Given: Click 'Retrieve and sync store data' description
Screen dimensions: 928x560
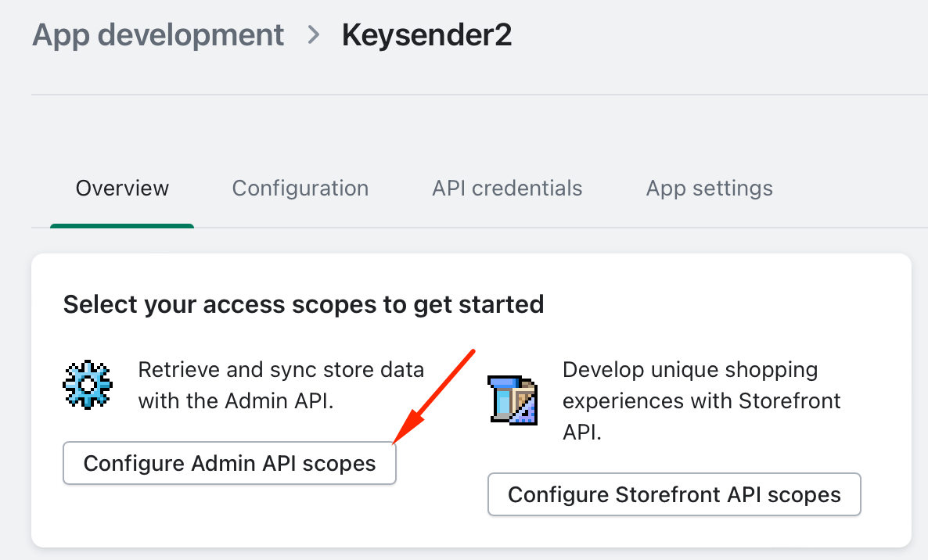Looking at the screenshot, I should pos(281,385).
